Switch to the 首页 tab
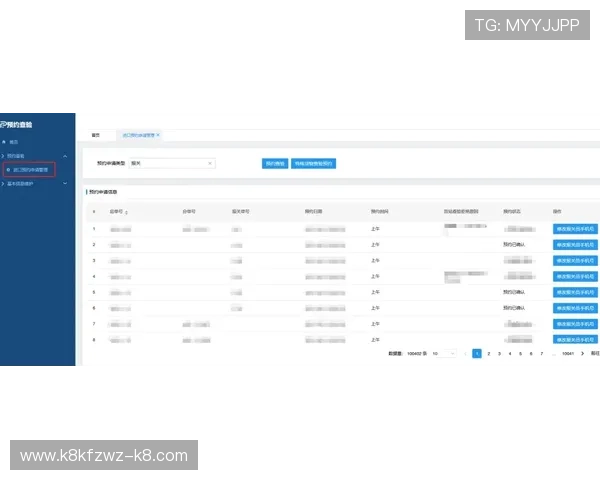The width and height of the screenshot is (600, 480). click(x=95, y=134)
